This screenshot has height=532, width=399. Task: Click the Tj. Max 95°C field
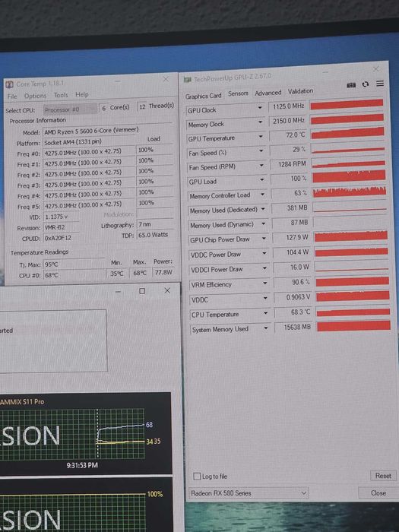pyautogui.click(x=73, y=264)
